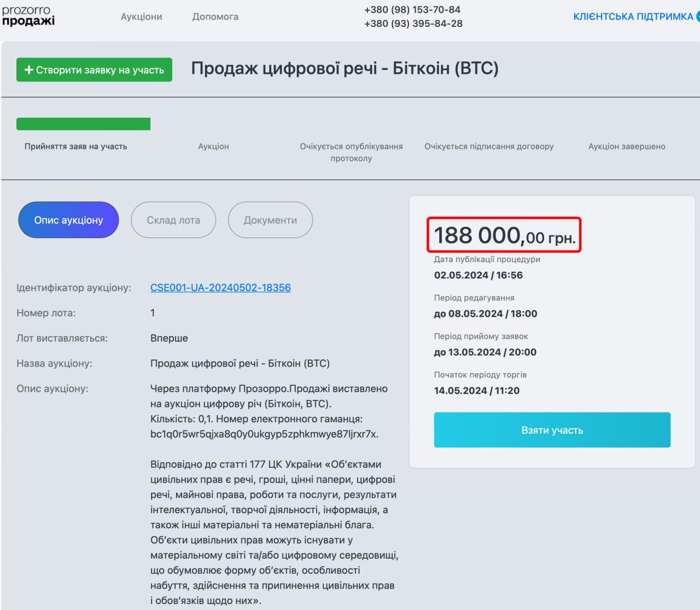Viewport: 700px width, 610px height.
Task: Open the Допомога menu item
Action: [x=215, y=17]
